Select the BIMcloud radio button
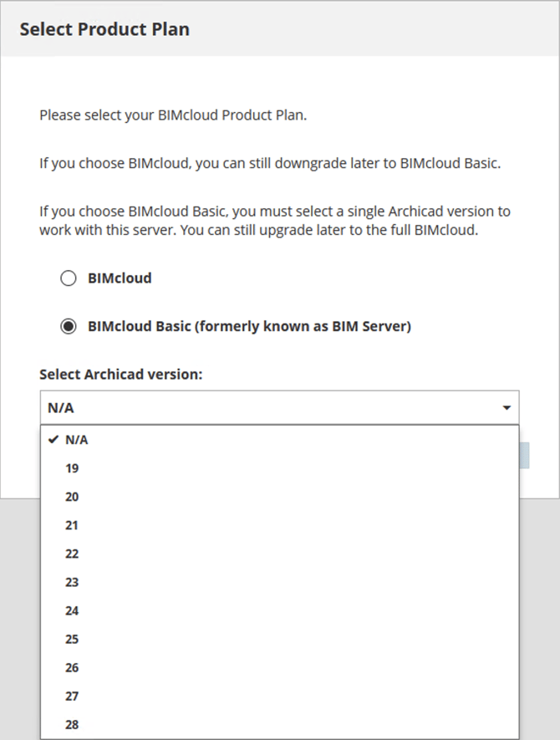The width and height of the screenshot is (560, 740). [x=69, y=278]
